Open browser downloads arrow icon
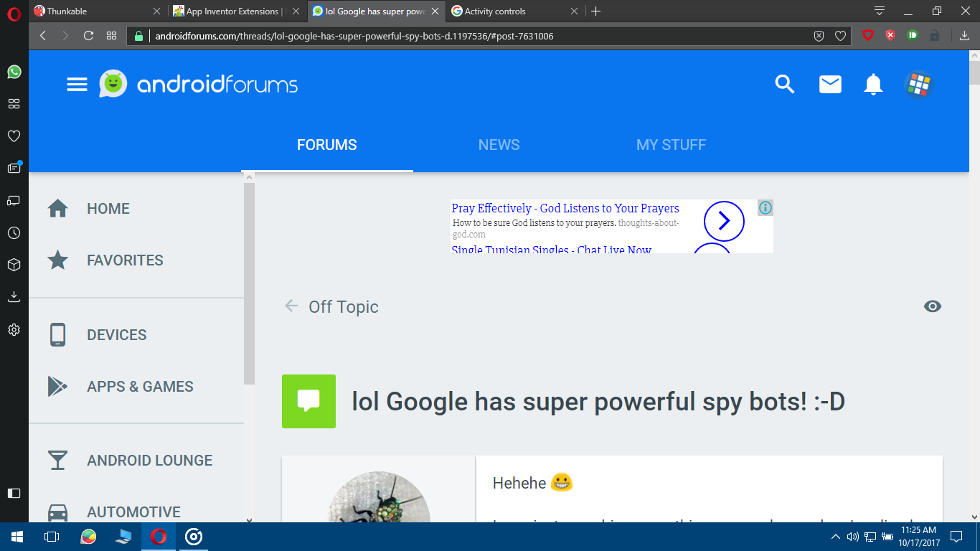The height and width of the screenshot is (551, 980). 964,36
